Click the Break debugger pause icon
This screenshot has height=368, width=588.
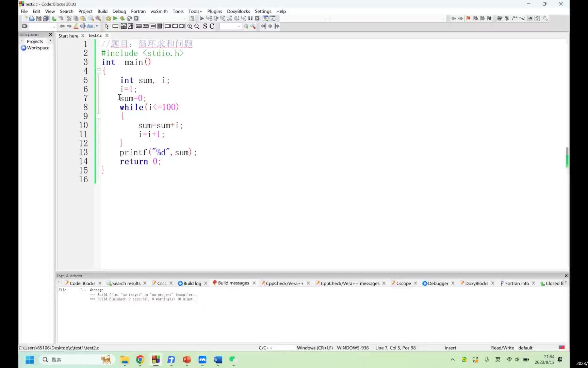pyautogui.click(x=250, y=18)
